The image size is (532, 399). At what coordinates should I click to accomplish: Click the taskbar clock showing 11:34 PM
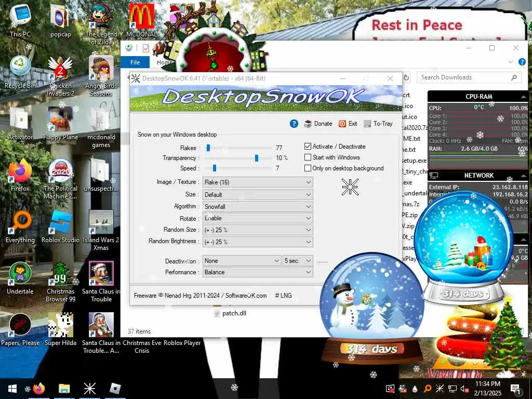487,389
